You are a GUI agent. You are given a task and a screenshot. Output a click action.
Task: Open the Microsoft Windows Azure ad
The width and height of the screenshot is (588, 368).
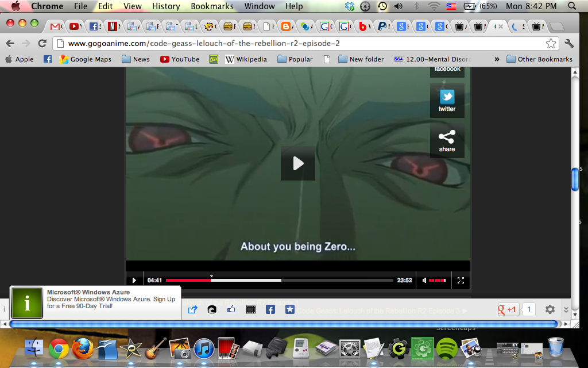(95, 302)
